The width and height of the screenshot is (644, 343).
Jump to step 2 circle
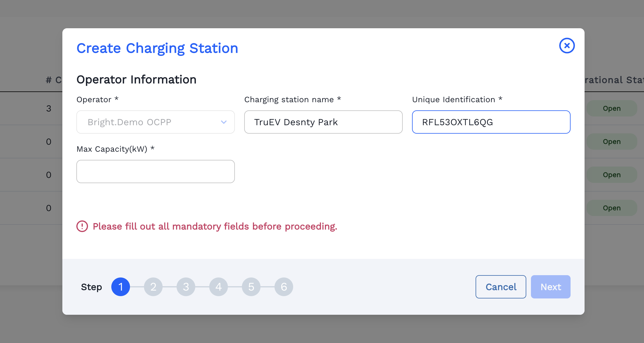click(x=153, y=287)
